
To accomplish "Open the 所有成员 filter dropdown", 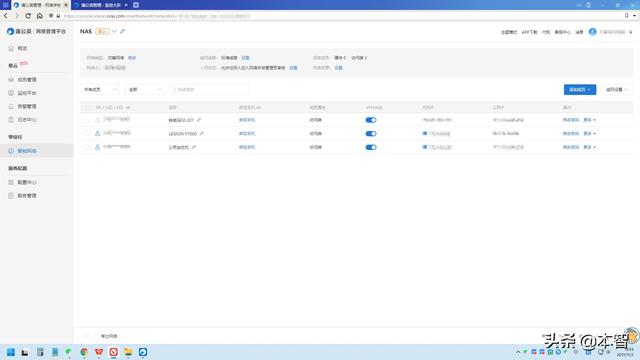I will (x=100, y=89).
